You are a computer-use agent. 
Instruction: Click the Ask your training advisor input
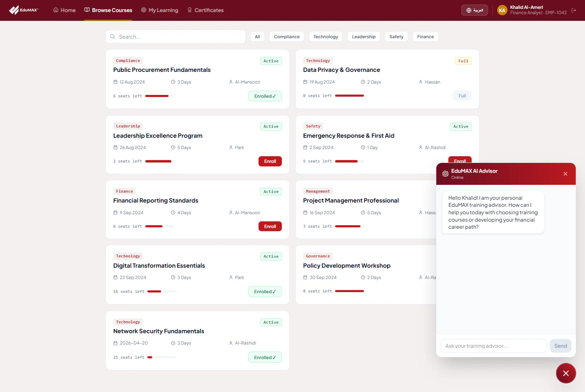(494, 346)
